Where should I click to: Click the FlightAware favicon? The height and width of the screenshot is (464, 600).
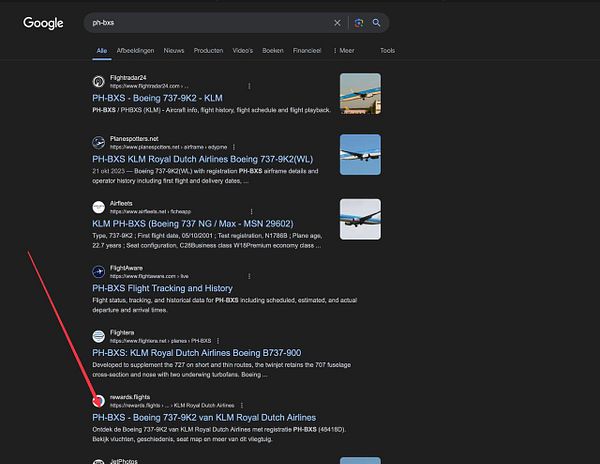98,272
